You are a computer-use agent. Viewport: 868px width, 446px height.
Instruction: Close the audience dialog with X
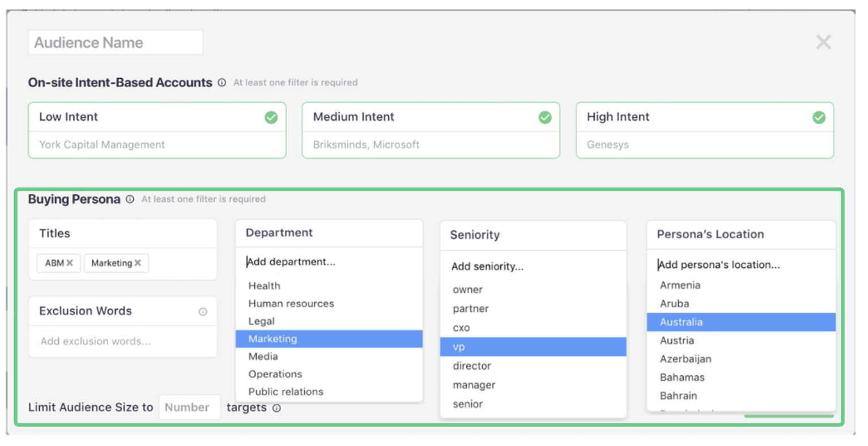coord(823,42)
